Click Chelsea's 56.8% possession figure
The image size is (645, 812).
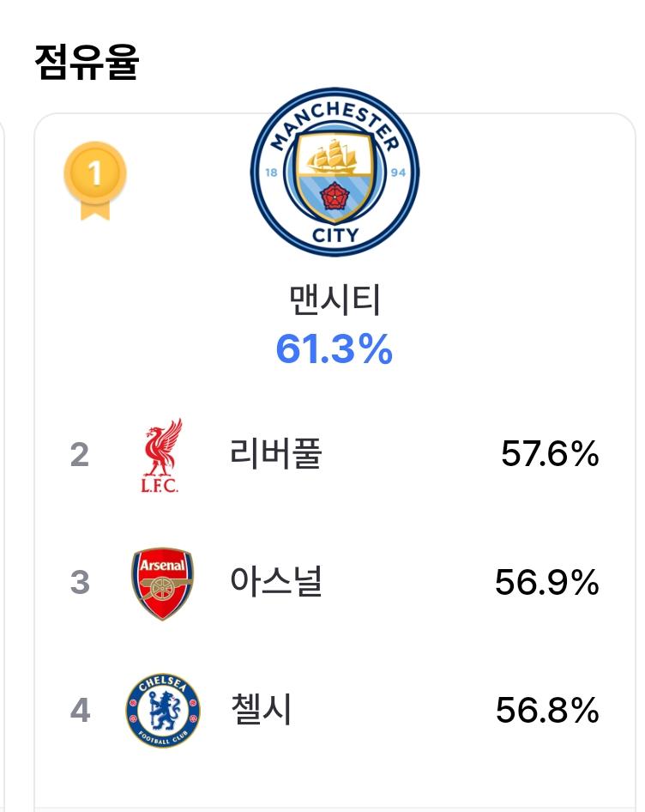(x=548, y=710)
